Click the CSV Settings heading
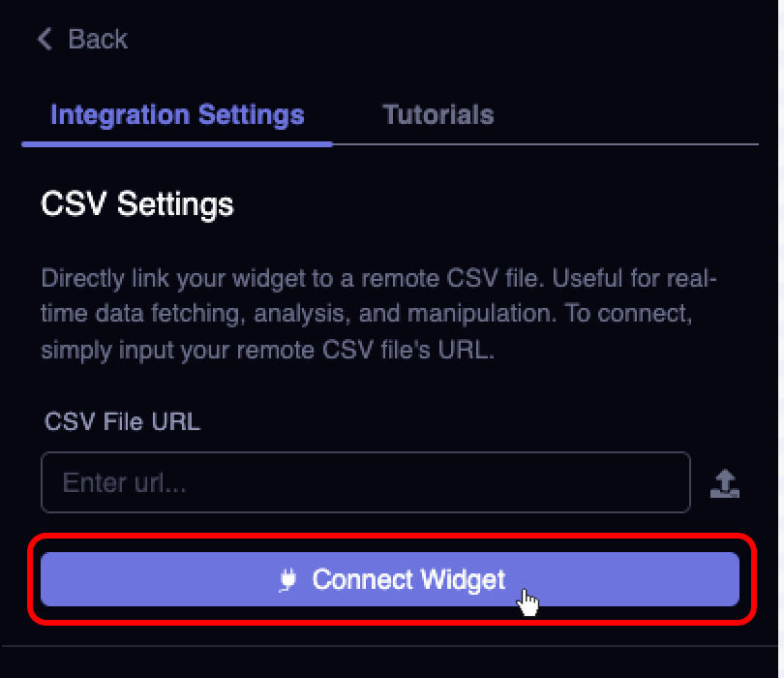784x678 pixels. (x=137, y=204)
